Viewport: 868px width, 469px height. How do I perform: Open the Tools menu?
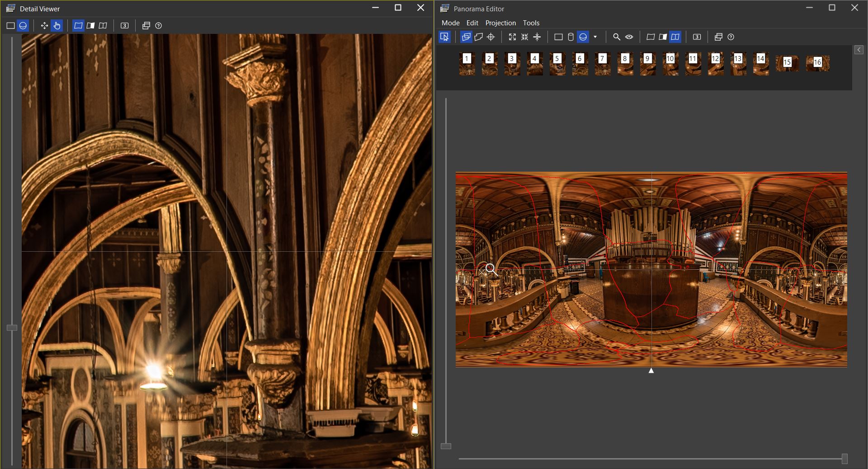click(x=531, y=23)
